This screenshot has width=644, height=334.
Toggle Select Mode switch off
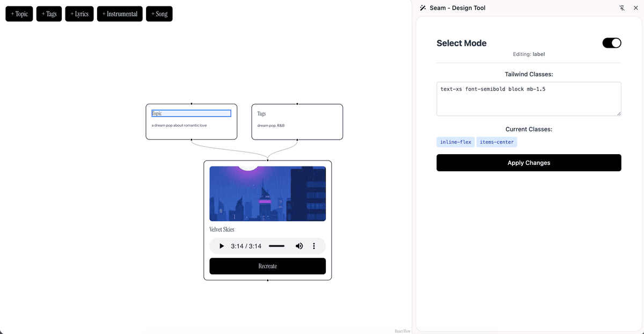pos(612,43)
